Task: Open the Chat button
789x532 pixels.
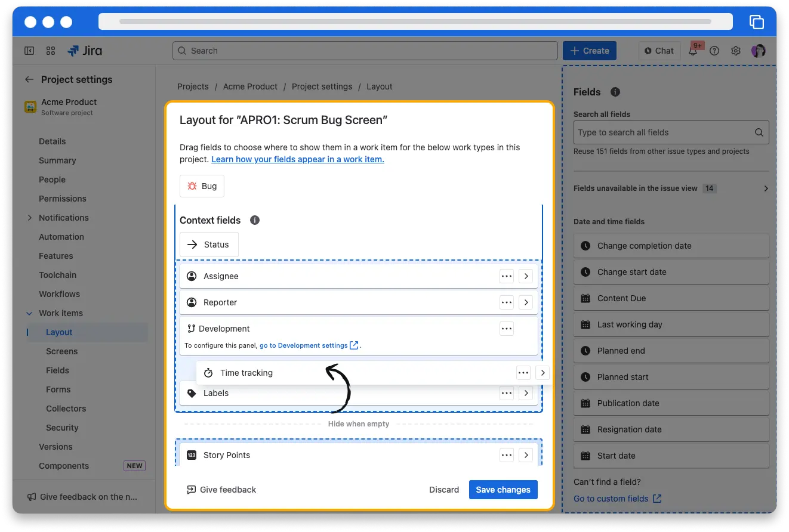Action: [659, 51]
